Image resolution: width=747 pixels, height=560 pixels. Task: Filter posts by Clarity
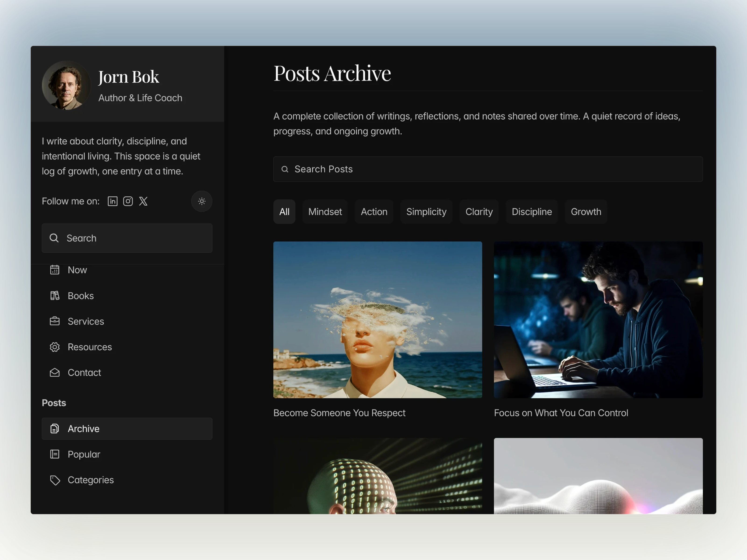pos(479,212)
